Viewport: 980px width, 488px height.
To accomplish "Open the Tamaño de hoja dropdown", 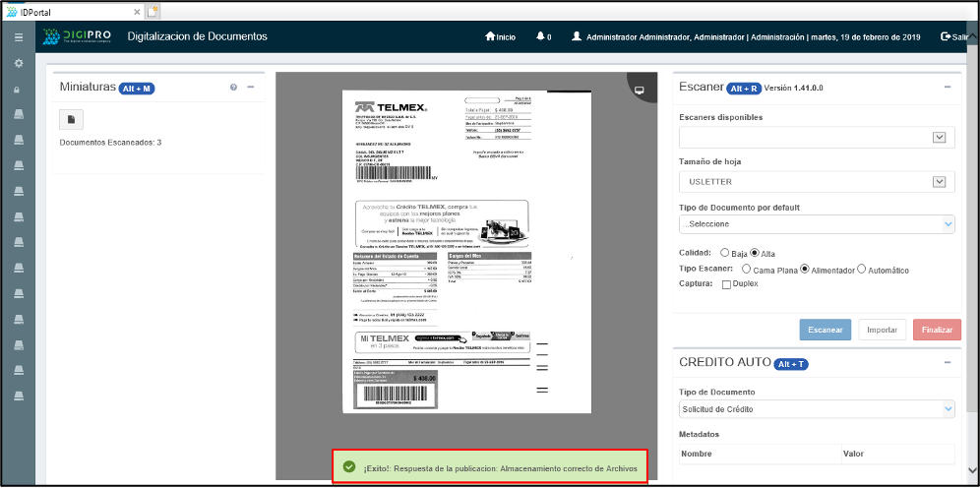I will [x=939, y=182].
